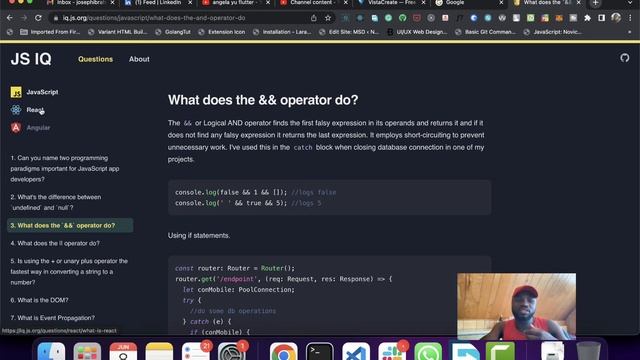Open Trash from the Dock
The height and width of the screenshot is (360, 640).
click(x=588, y=352)
